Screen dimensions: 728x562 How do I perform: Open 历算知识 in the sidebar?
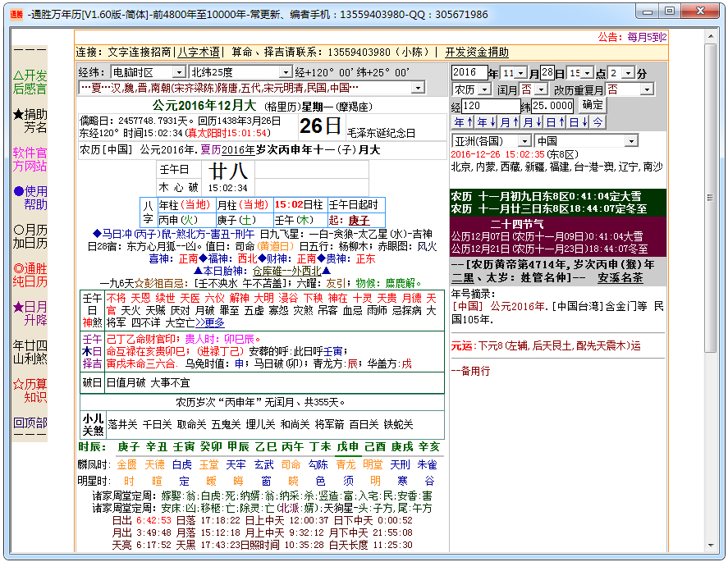tap(30, 391)
